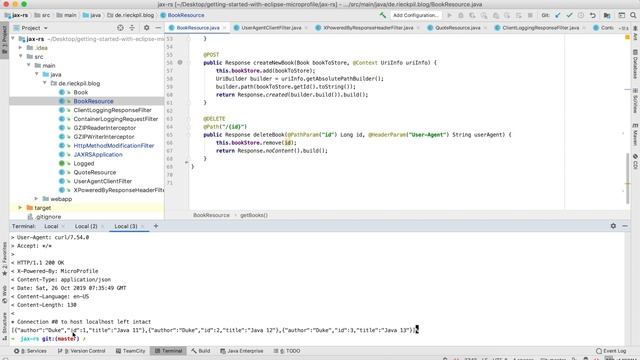Click the gutter icon at line 56

point(180,62)
